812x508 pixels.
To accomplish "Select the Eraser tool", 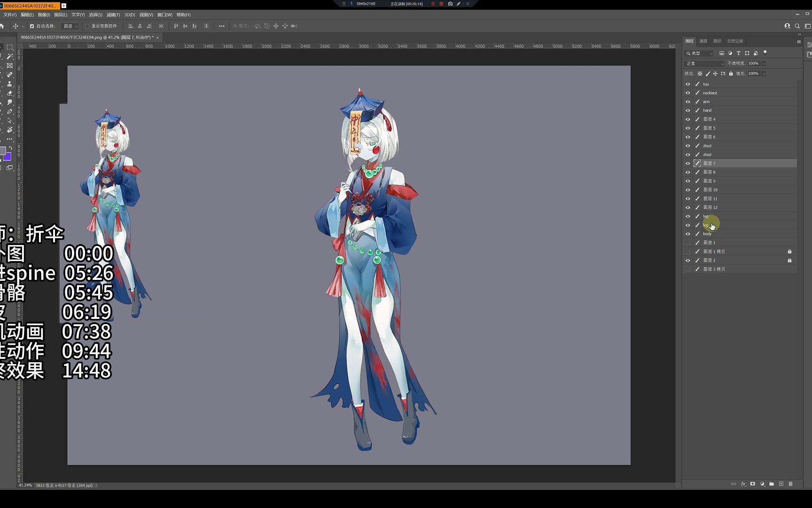I will [9, 93].
